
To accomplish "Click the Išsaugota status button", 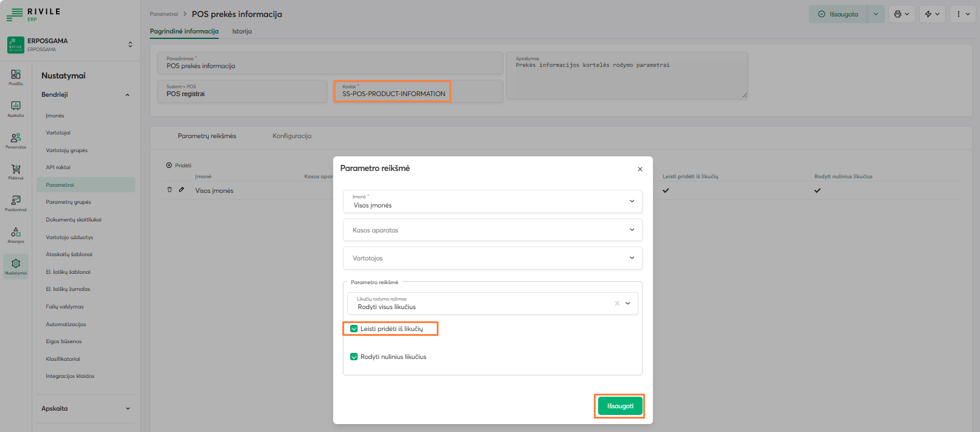I will coord(838,14).
